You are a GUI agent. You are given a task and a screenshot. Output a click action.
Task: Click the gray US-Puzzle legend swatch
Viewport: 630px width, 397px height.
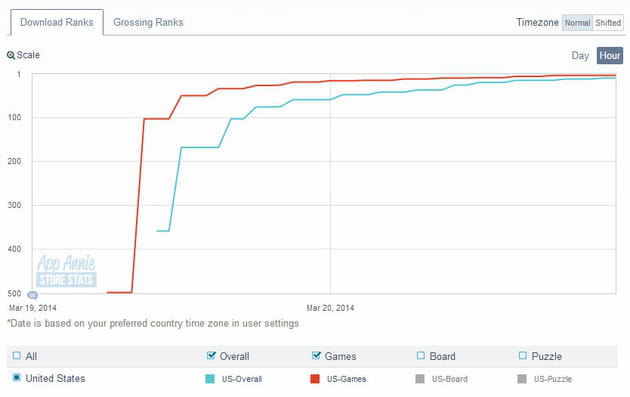click(x=522, y=379)
